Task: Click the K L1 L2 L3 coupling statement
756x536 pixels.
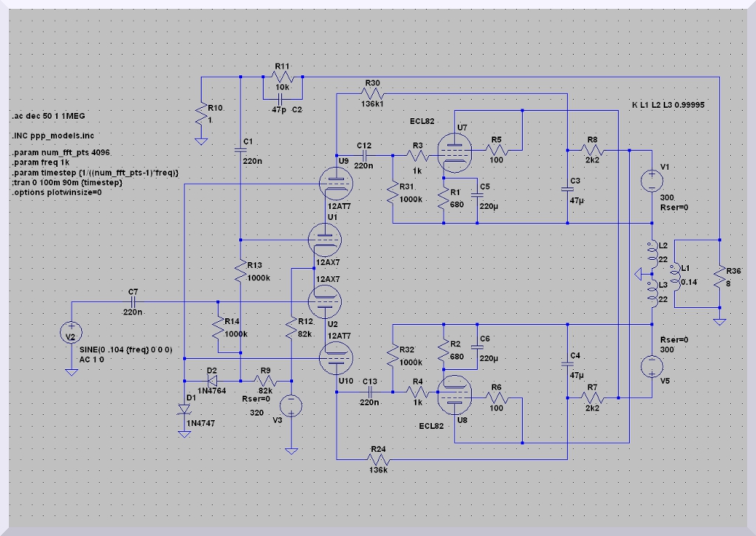Action: 668,105
